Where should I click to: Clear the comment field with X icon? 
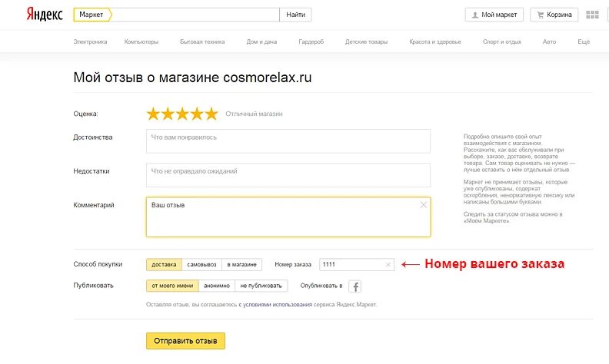point(424,204)
